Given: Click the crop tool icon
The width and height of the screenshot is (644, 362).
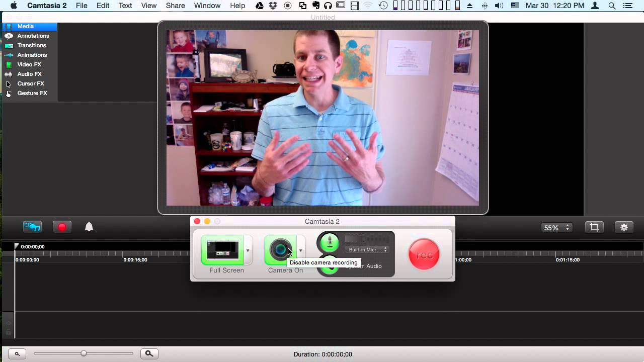Looking at the screenshot, I should click(x=594, y=227).
